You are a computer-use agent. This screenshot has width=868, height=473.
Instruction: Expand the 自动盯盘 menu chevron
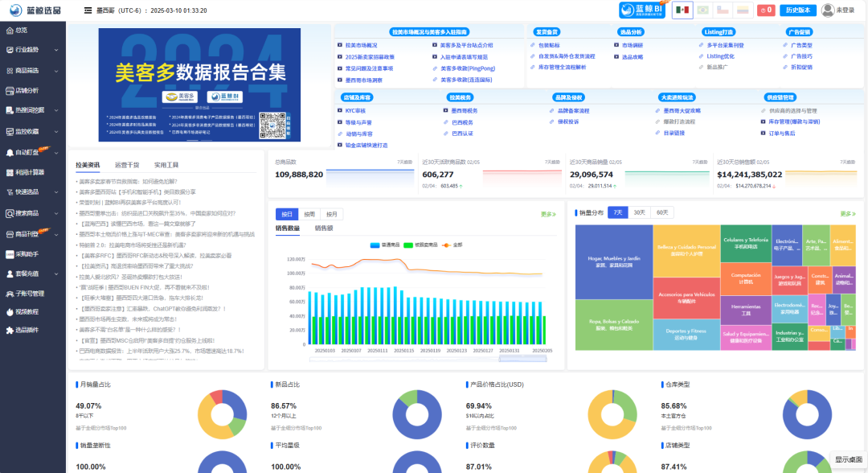tap(56, 153)
